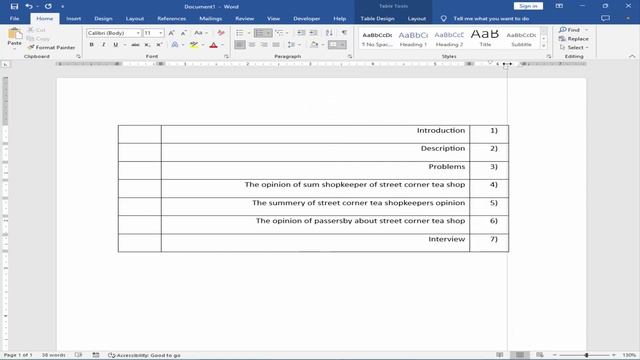This screenshot has height=360, width=640.
Task: Open the Comments pane icon
Action: pyautogui.click(x=605, y=18)
